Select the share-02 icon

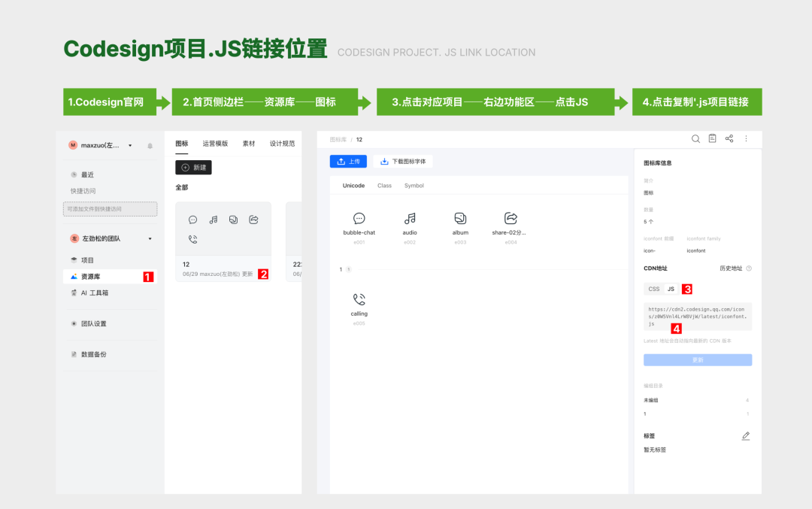pyautogui.click(x=511, y=219)
